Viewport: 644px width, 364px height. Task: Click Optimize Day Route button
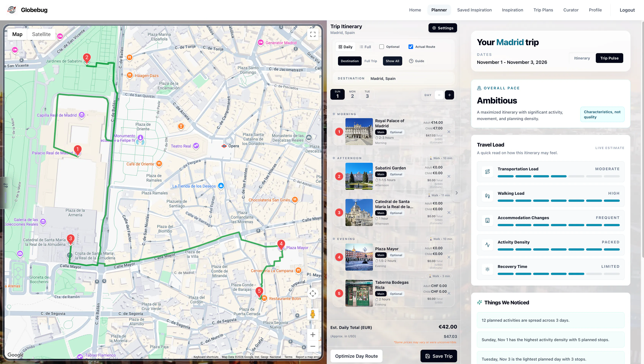(356, 356)
